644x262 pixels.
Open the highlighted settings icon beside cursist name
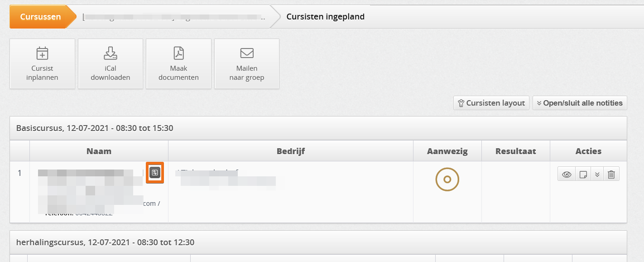155,172
